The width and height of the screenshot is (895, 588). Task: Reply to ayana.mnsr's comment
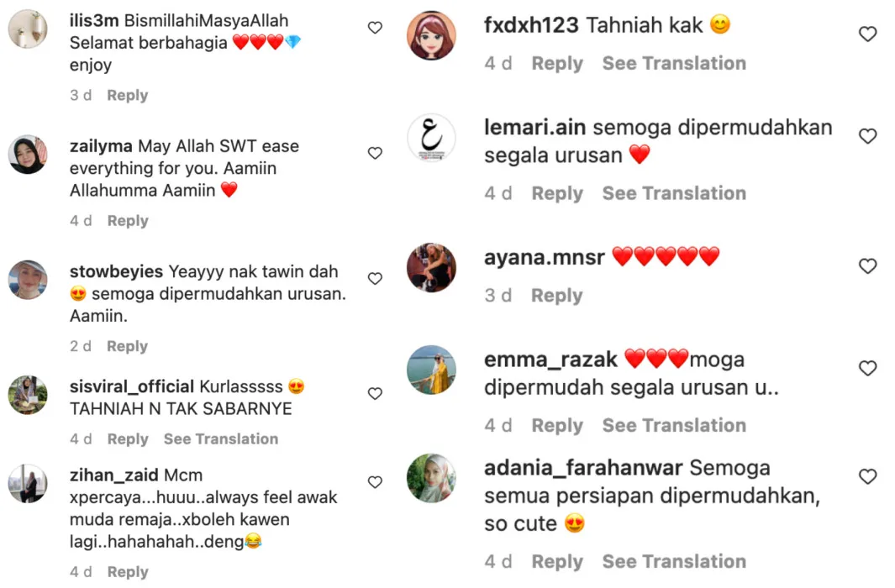click(557, 296)
